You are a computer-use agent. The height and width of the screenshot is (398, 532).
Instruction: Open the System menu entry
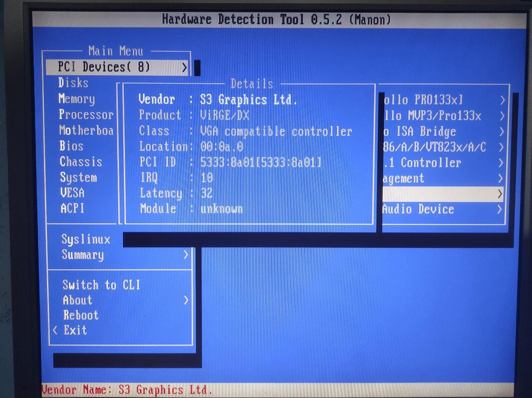tap(78, 177)
